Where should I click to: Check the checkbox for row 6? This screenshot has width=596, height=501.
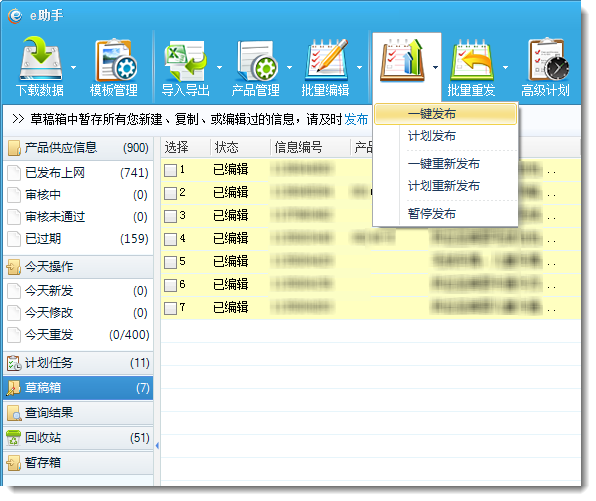pos(170,285)
